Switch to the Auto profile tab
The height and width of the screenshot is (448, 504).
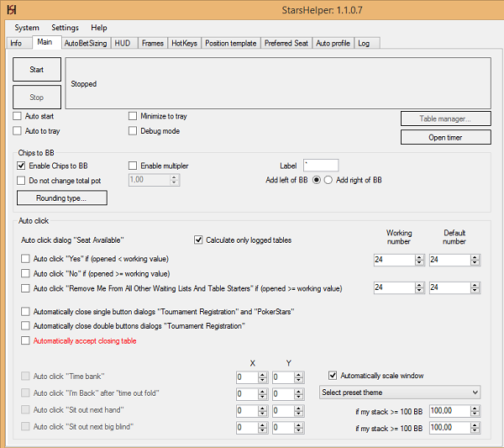(333, 43)
